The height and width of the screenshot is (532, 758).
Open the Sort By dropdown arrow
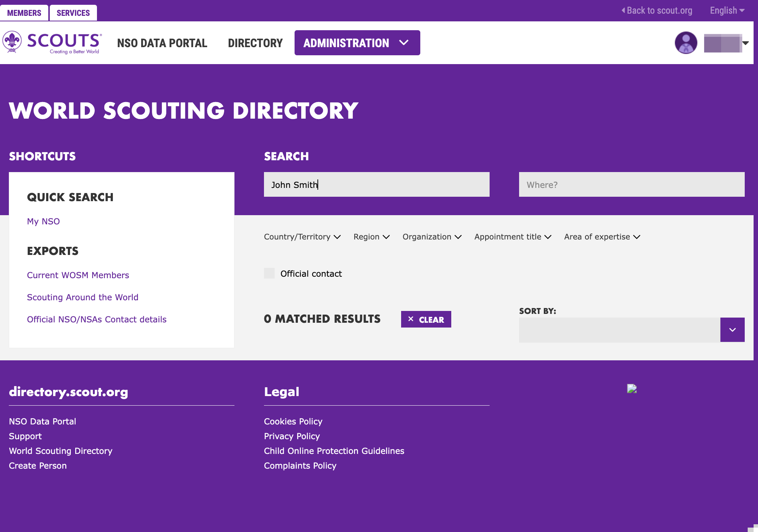tap(732, 330)
